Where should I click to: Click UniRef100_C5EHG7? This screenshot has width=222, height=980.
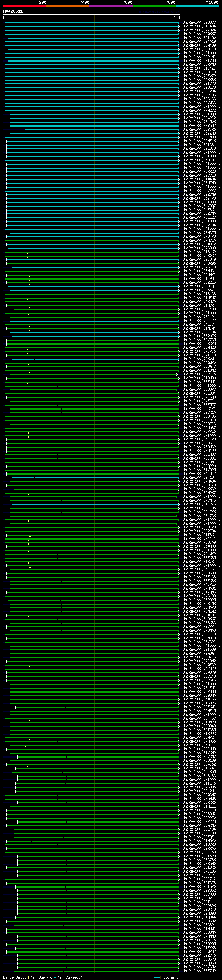click(199, 455)
